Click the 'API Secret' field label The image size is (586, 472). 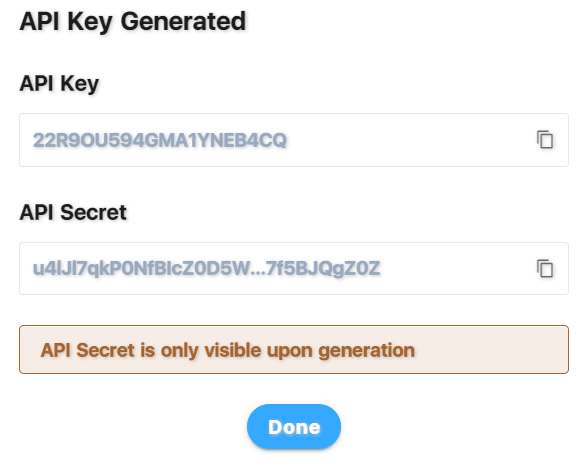(73, 212)
